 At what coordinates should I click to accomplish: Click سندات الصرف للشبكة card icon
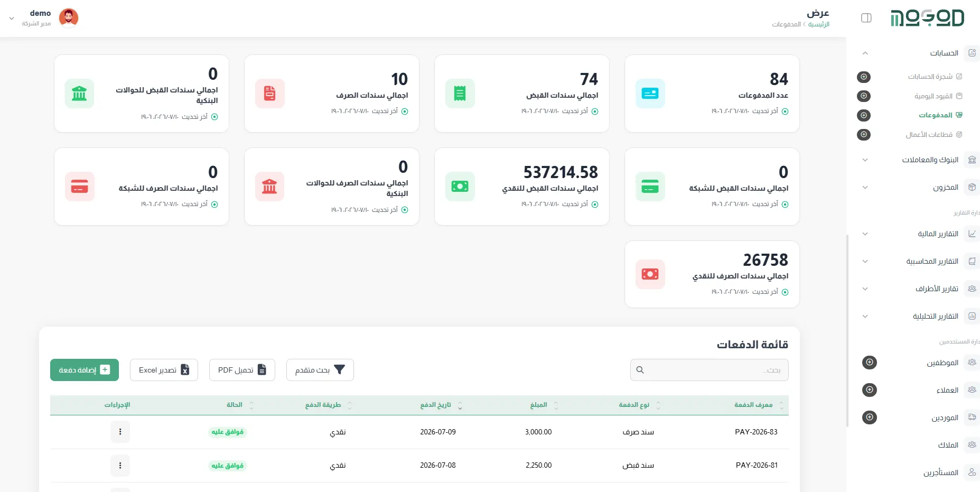click(79, 187)
